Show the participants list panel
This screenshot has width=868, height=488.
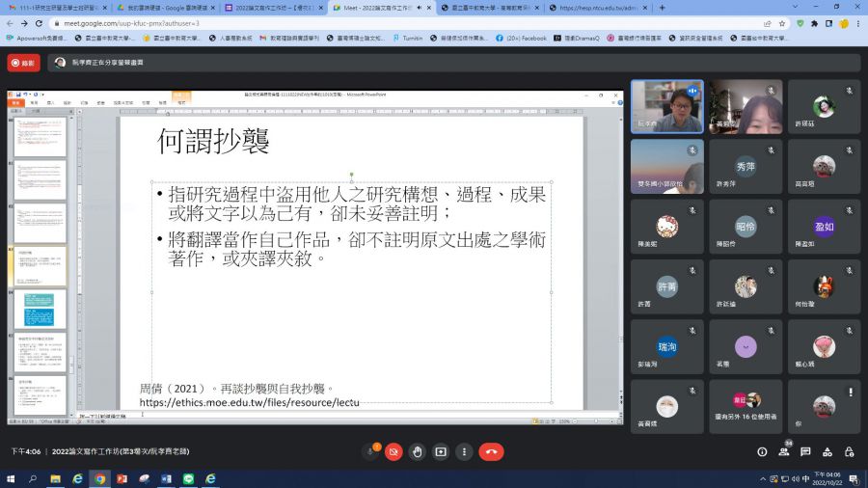pyautogui.click(x=783, y=451)
